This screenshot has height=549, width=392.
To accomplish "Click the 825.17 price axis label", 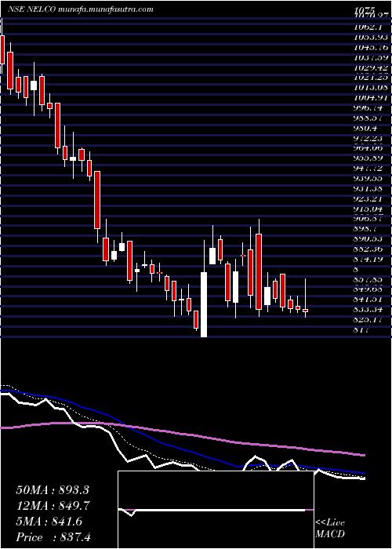I will click(368, 320).
